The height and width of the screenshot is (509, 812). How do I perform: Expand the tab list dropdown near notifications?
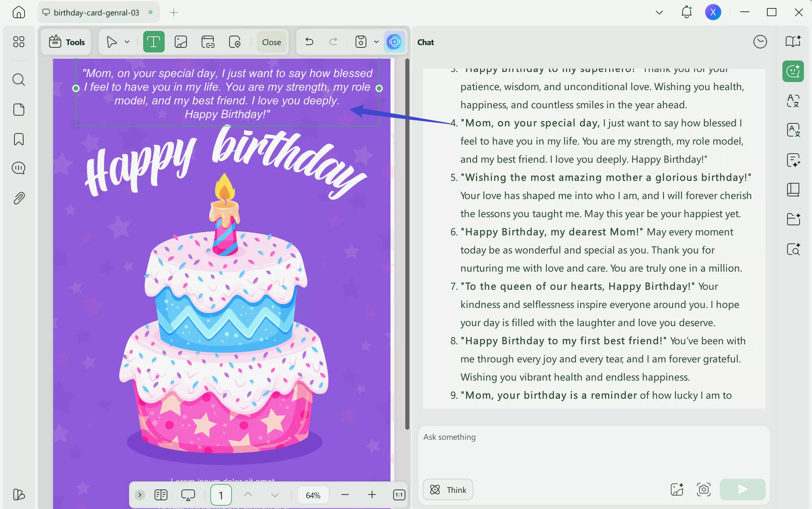coord(658,12)
